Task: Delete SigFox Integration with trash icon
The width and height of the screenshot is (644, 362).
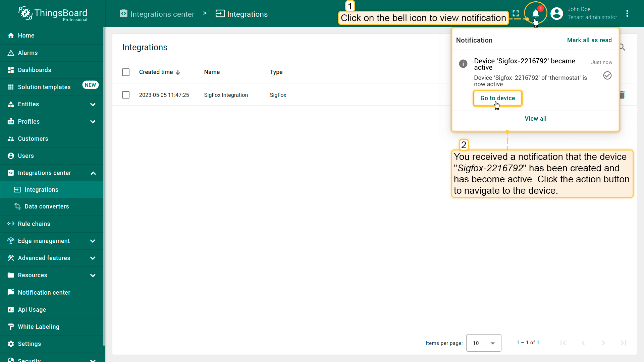Action: [622, 95]
